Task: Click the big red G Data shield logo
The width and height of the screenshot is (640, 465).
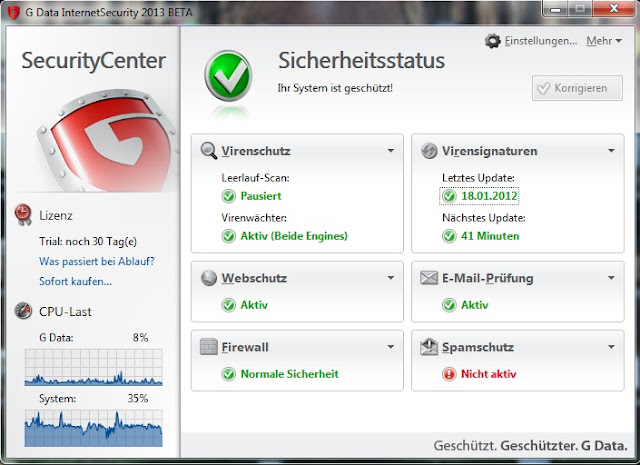Action: click(108, 141)
